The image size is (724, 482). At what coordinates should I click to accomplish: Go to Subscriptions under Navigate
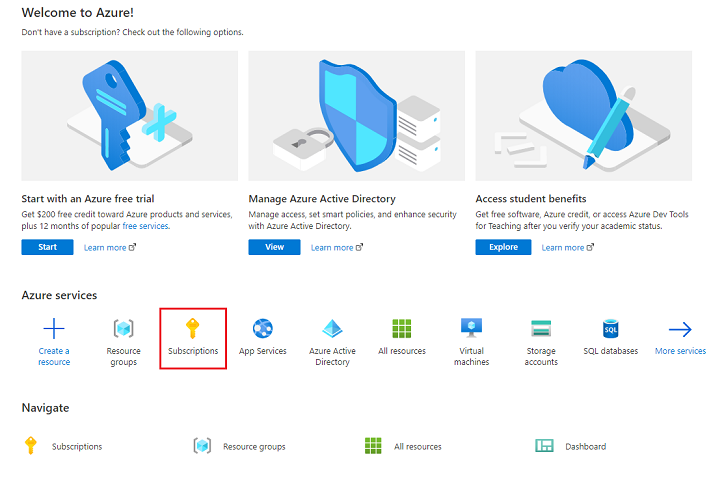[76, 446]
